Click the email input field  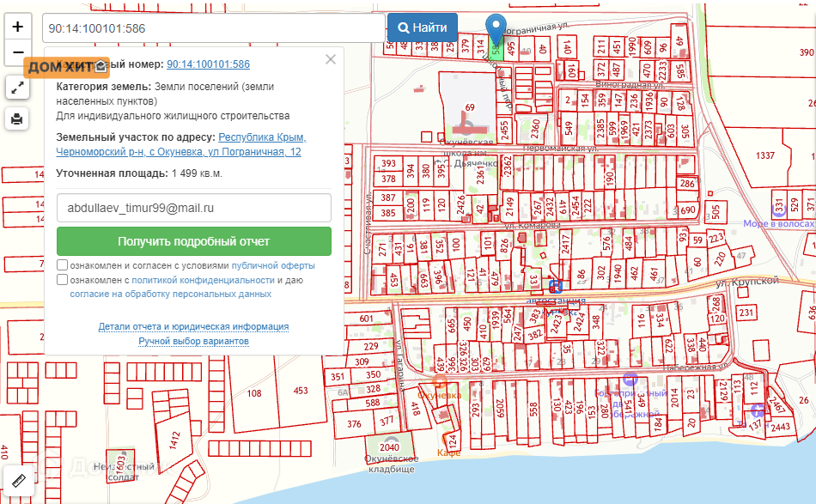194,208
